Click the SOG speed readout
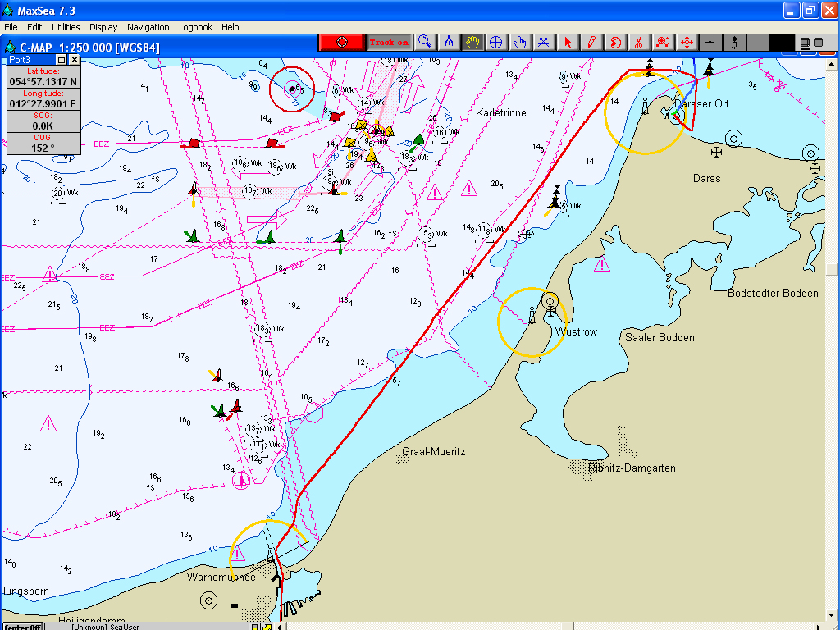 (43, 121)
